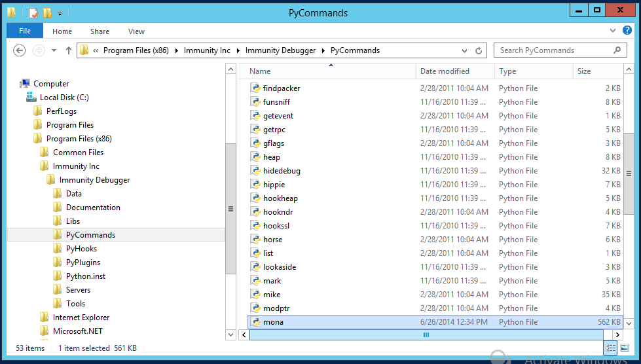Click horizontal scrollbar right arrow
The image size is (641, 364).
pos(617,335)
